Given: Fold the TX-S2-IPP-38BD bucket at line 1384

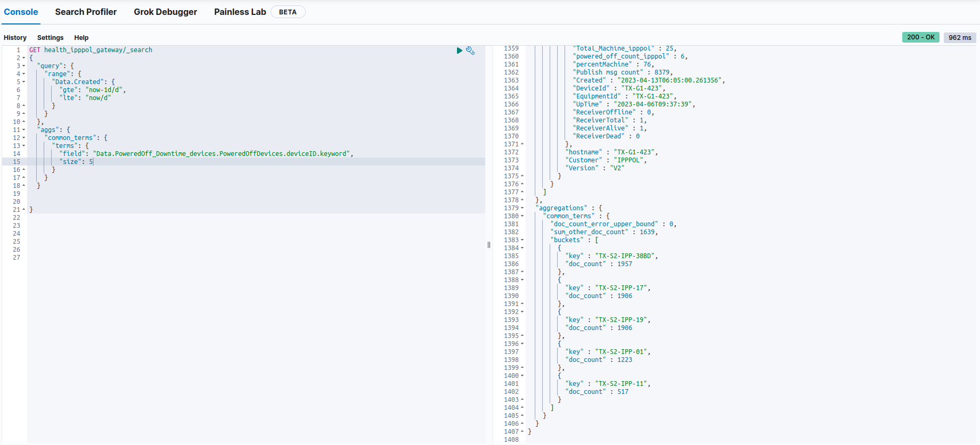Looking at the screenshot, I should 522,248.
